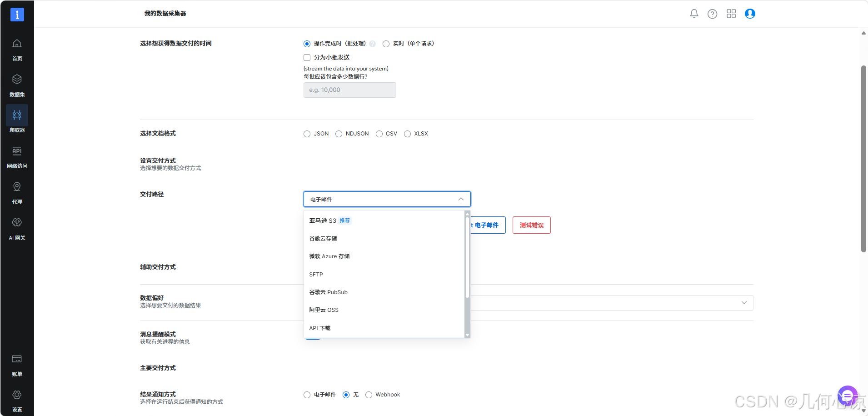Image resolution: width=868 pixels, height=416 pixels.
Task: Choose 亚马逊 S3 from the list
Action: [x=384, y=221]
